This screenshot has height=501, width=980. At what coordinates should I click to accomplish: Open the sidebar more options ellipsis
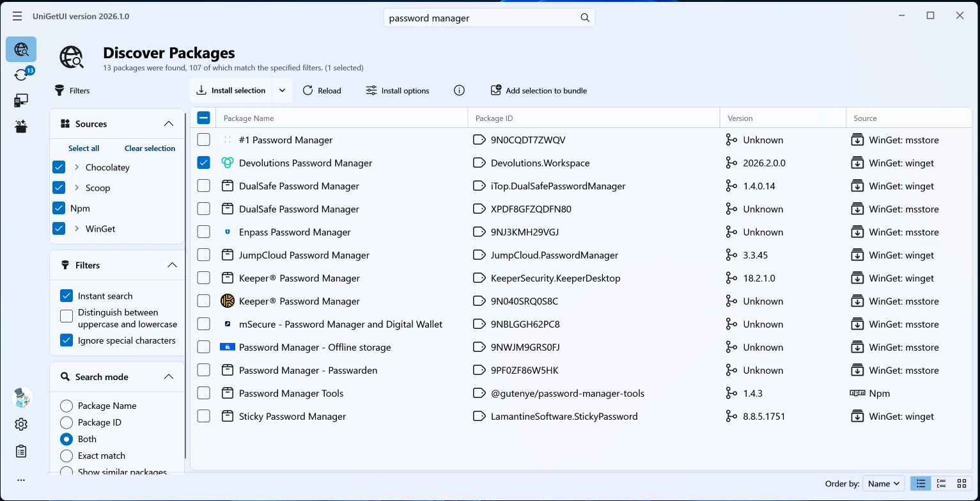[21, 480]
